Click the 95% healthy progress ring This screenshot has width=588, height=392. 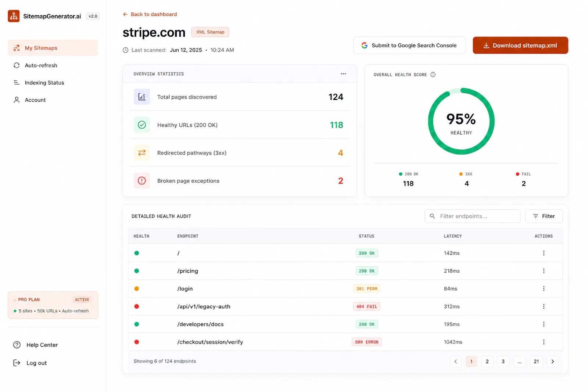click(461, 121)
